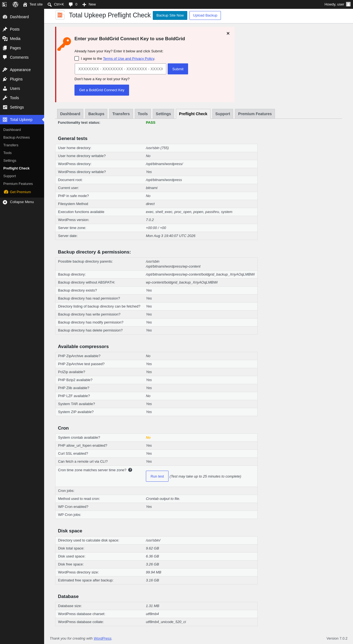
Task: Click the WordPress logo in admin bar
Action: click(15, 4)
